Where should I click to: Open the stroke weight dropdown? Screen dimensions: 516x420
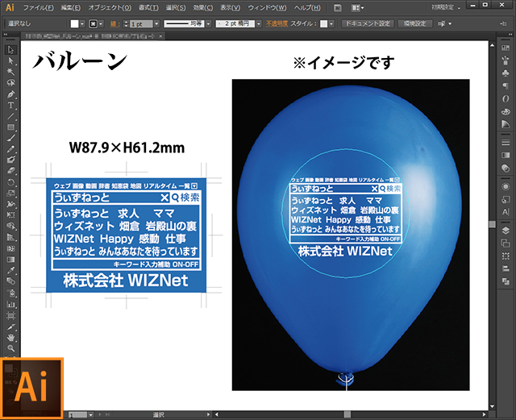tap(156, 23)
